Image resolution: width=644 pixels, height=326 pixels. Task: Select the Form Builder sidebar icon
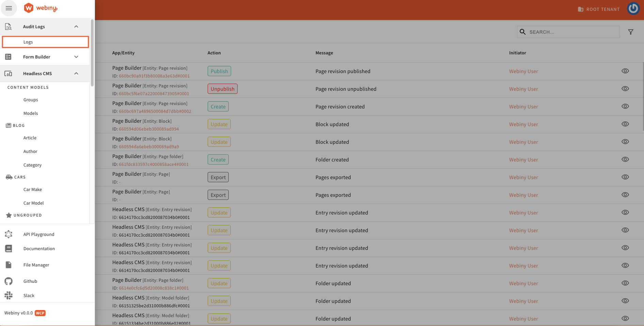[x=8, y=57]
